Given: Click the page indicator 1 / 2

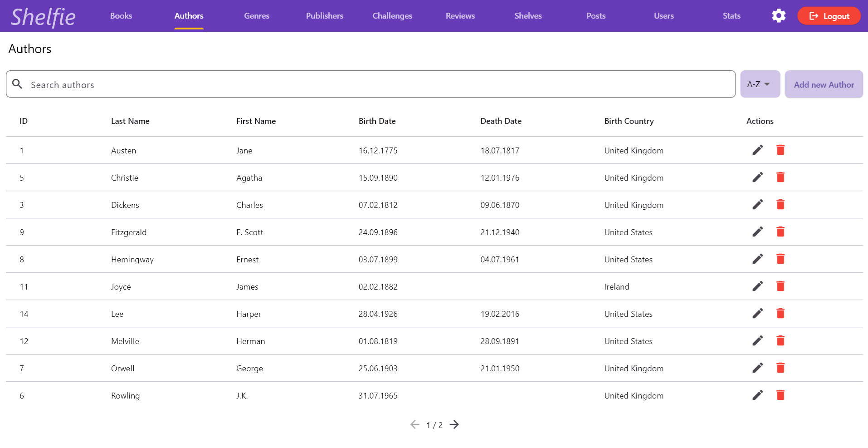Looking at the screenshot, I should coord(434,425).
